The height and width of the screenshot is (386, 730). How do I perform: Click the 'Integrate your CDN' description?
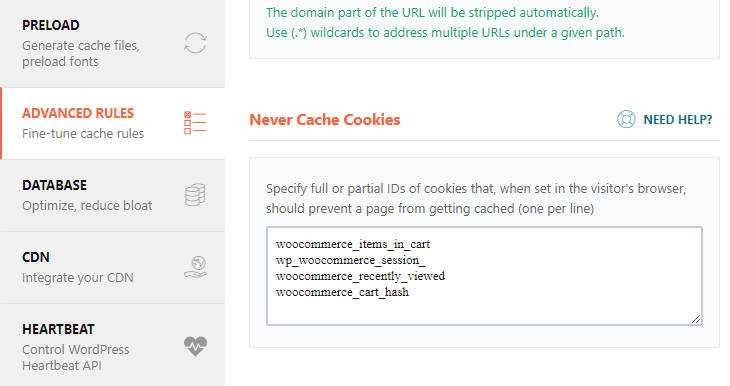(x=78, y=278)
